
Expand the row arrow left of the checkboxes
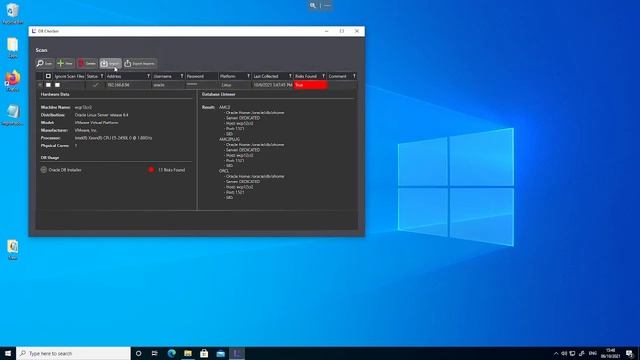pos(40,85)
